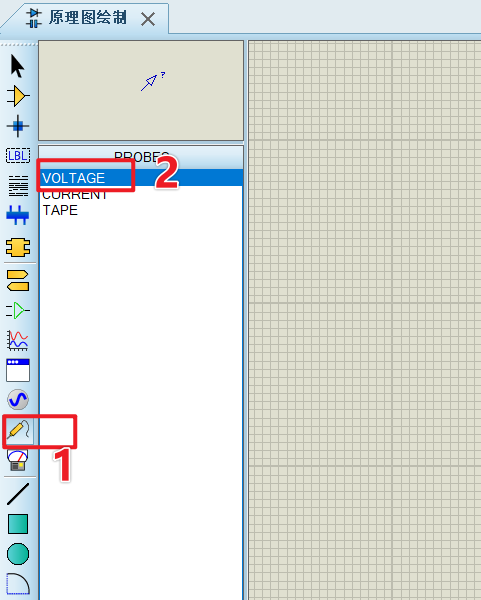Select the Wire Label (LBL) tool
Screen dimensions: 481x600
[18, 156]
